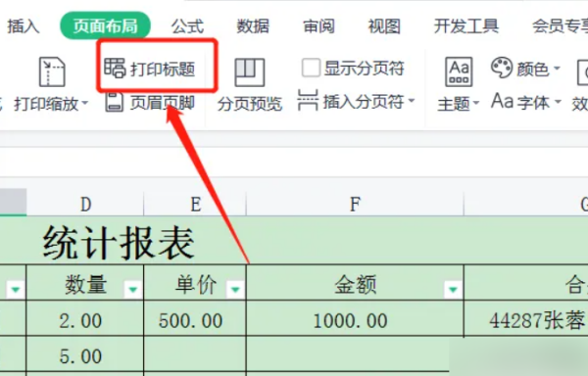
Task: Select the cell containing 1000.00
Action: (355, 318)
